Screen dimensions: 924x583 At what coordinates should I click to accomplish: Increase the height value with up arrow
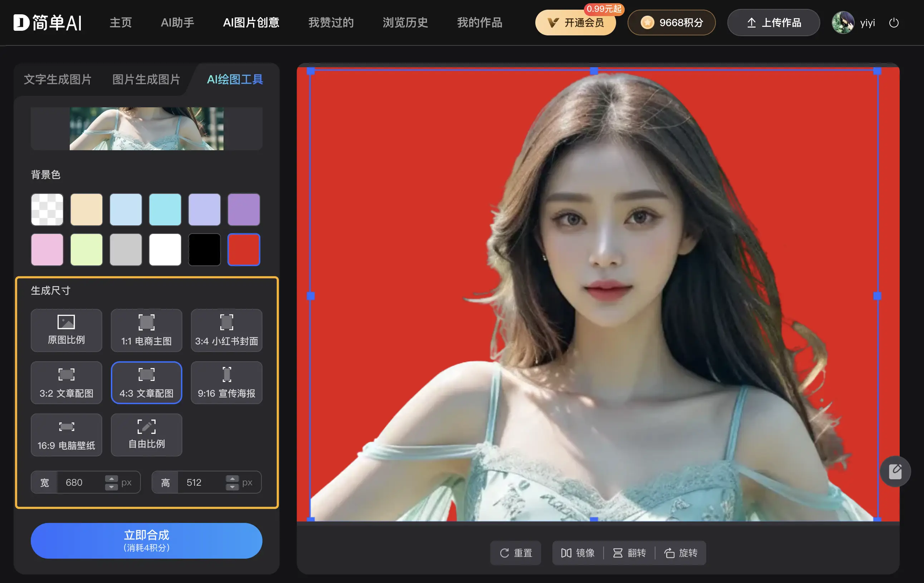tap(232, 479)
